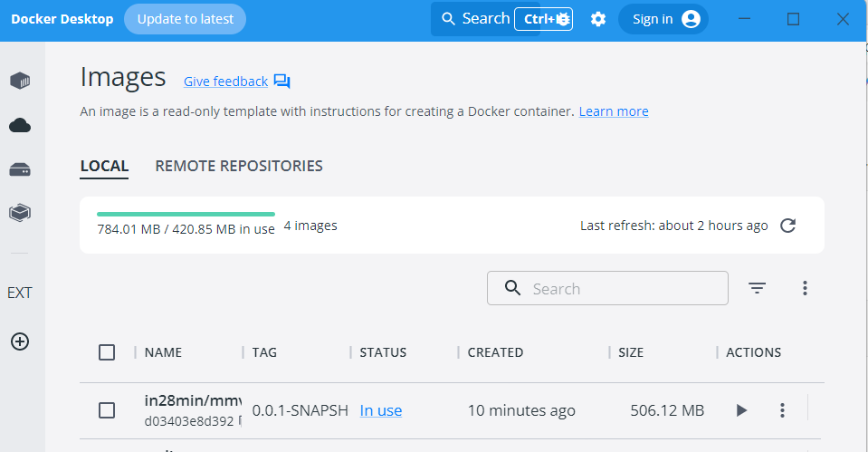The width and height of the screenshot is (868, 452).
Task: Close the Docker Desktop window
Action: (x=843, y=19)
